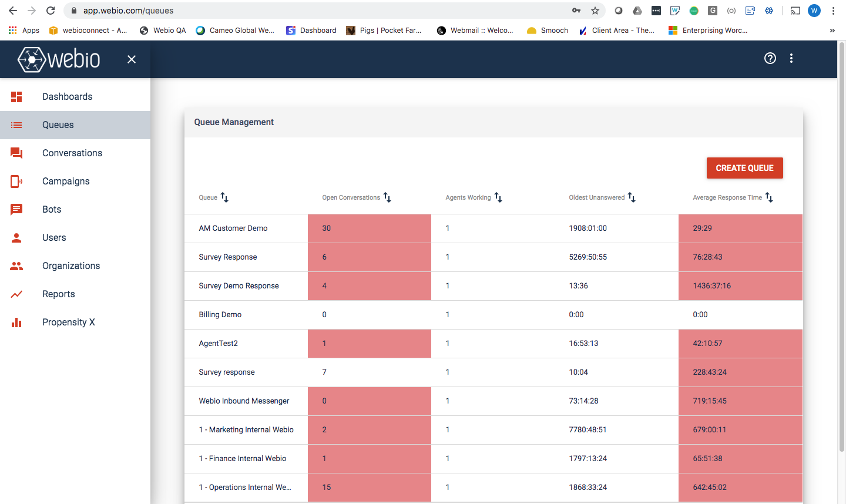Bookmark this page with star icon
Viewport: 846px width, 504px height.
point(595,11)
